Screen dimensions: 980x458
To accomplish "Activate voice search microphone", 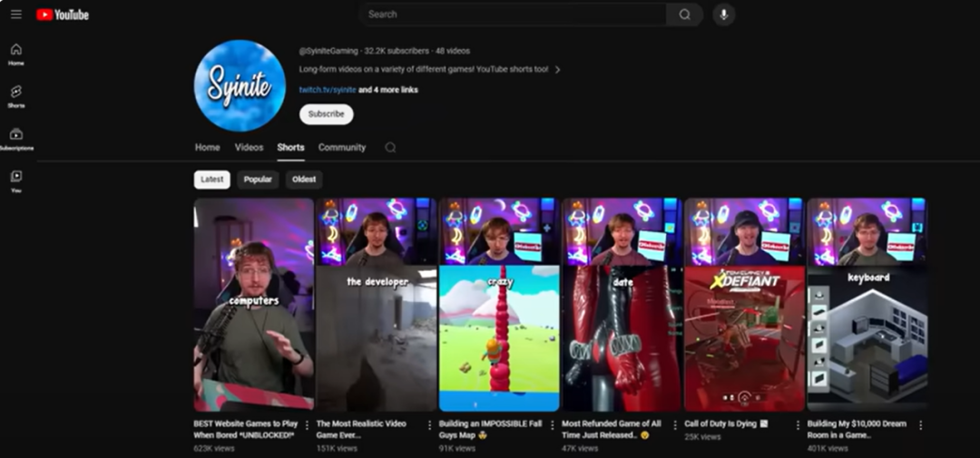I will tap(723, 15).
